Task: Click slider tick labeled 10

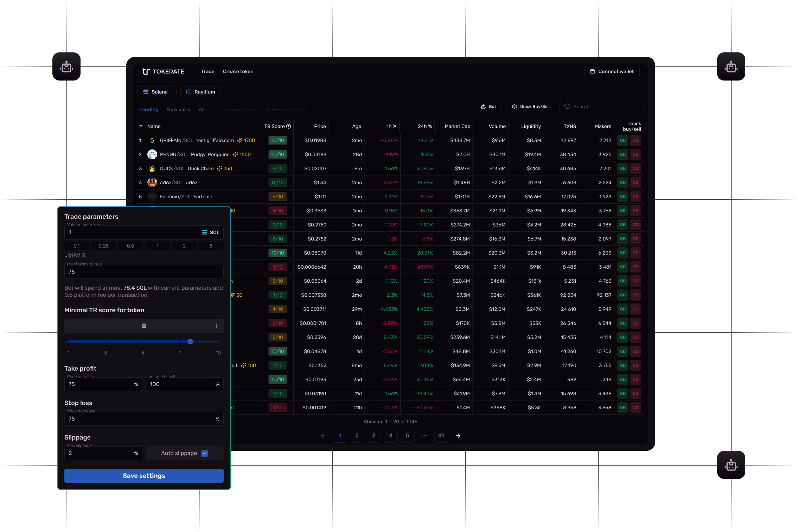Action: (218, 353)
